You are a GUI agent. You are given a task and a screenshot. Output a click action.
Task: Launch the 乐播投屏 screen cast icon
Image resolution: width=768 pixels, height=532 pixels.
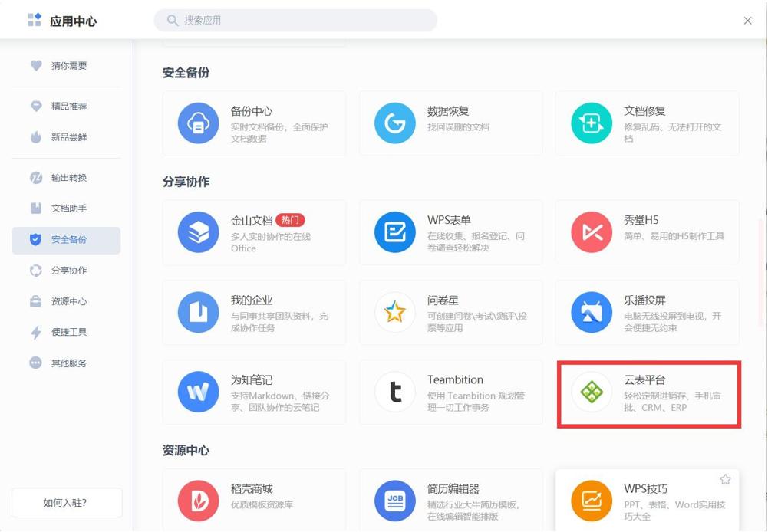pyautogui.click(x=592, y=312)
